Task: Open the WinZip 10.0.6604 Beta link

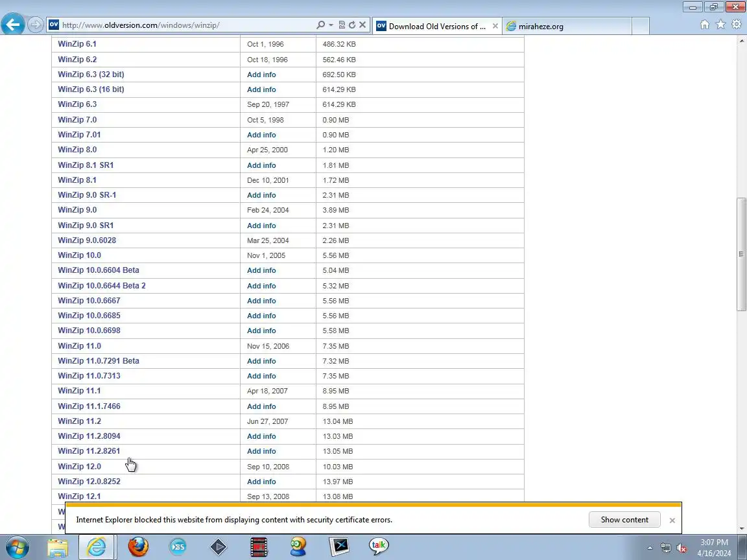Action: 99,270
